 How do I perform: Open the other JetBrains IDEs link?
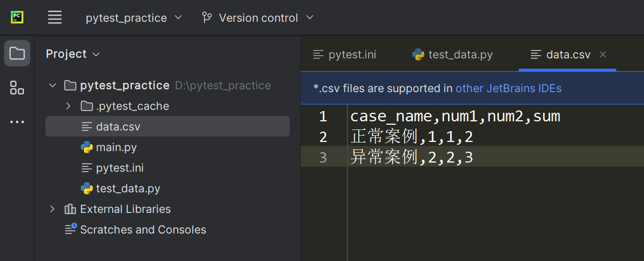tap(508, 89)
